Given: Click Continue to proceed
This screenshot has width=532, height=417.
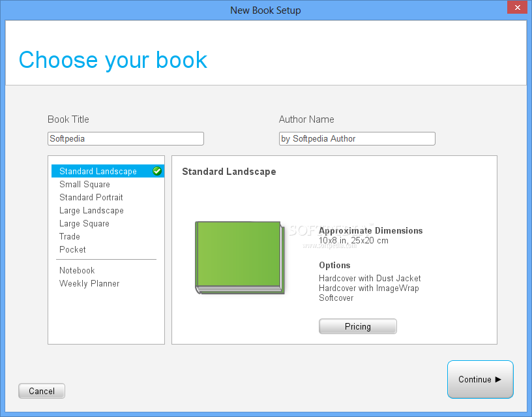Looking at the screenshot, I should pos(480,379).
